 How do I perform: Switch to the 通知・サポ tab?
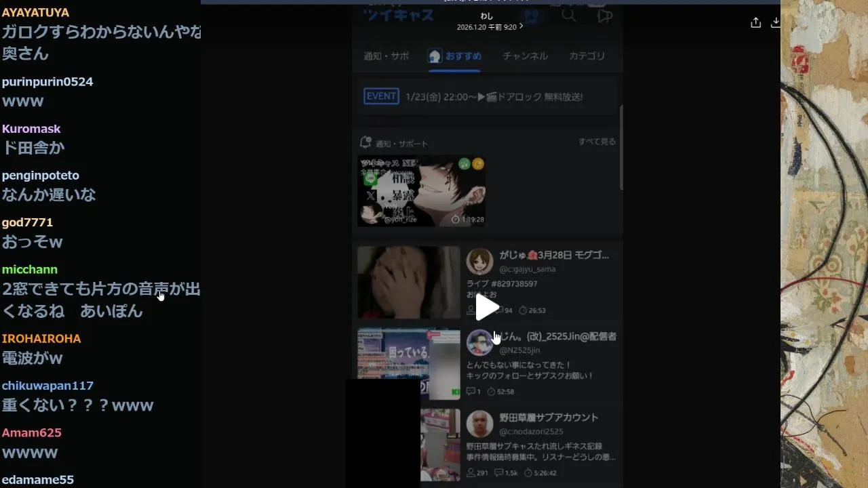coord(387,56)
